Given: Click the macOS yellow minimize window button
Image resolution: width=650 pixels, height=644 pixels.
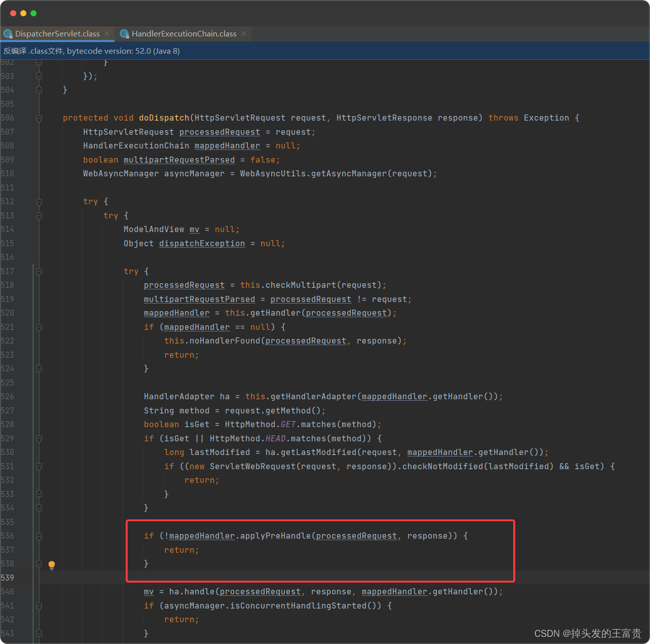Looking at the screenshot, I should pos(23,13).
